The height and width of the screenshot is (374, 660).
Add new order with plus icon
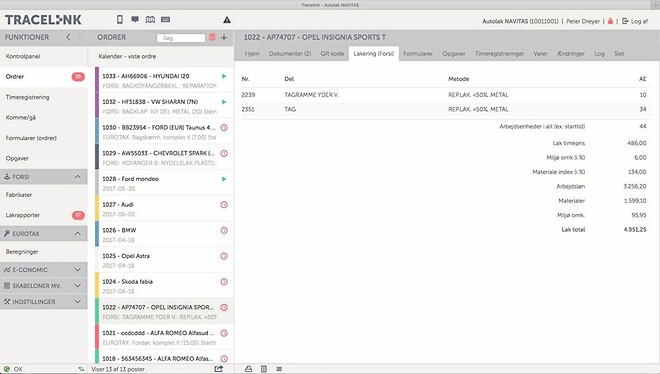pyautogui.click(x=224, y=37)
